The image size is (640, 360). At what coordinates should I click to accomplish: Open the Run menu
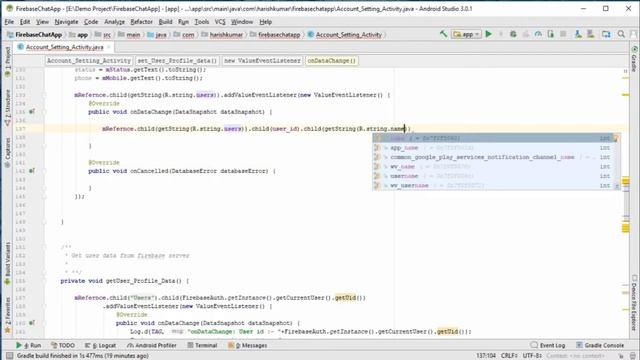[183, 22]
